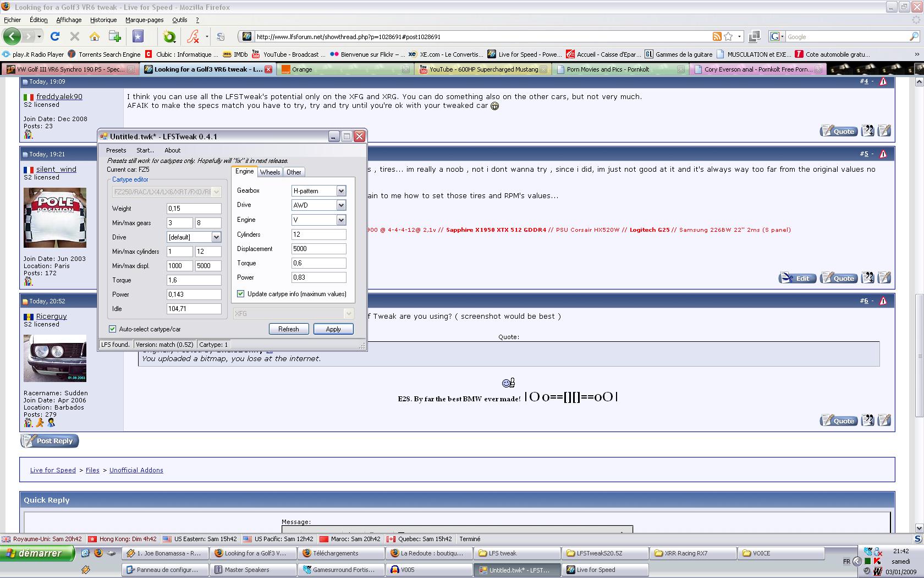Click the multi-quote icon on silent_wind's post
Image resolution: width=924 pixels, height=578 pixels.
[867, 277]
